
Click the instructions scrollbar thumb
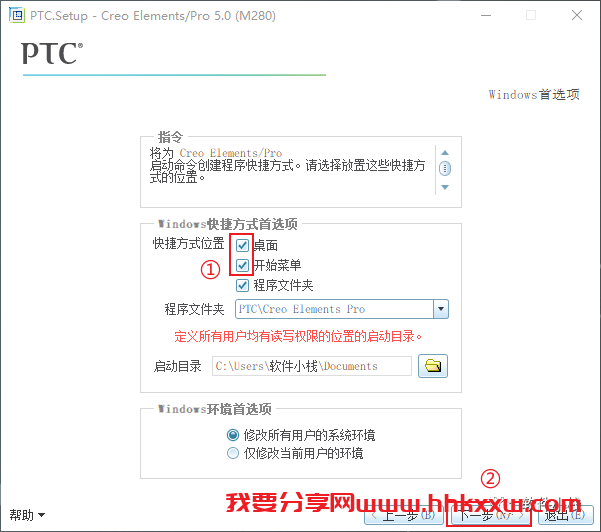coord(445,168)
